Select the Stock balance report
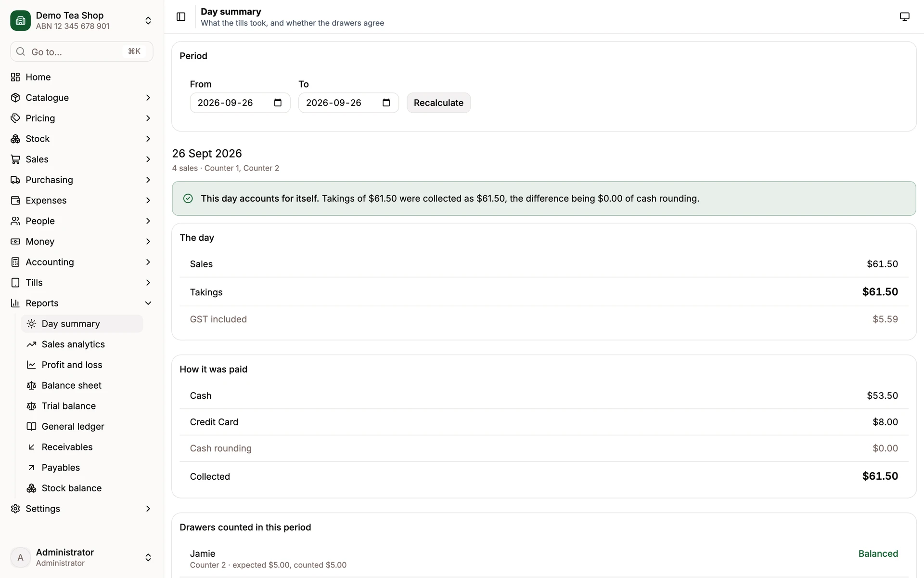Viewport: 924px width, 578px height. coord(82,488)
